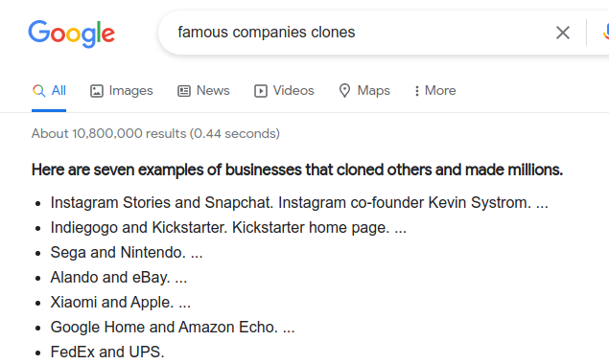
Task: Click the Google Home and Amazon Echo item
Action: point(173,328)
